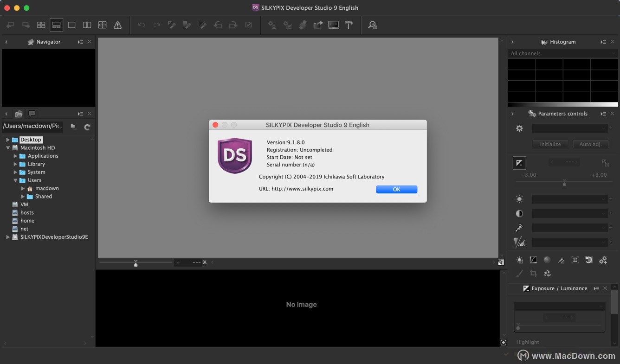Open the taste preset dropdown
The height and width of the screenshot is (364, 620).
[x=569, y=128]
